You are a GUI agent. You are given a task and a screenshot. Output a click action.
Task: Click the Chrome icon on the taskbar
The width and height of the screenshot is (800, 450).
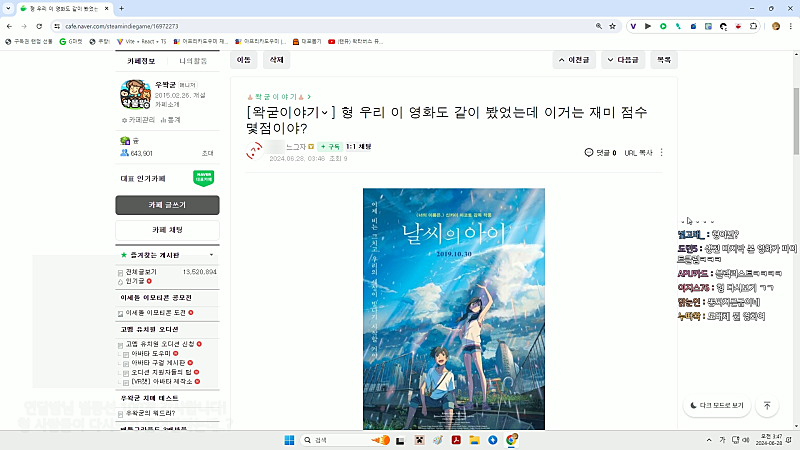(511, 440)
